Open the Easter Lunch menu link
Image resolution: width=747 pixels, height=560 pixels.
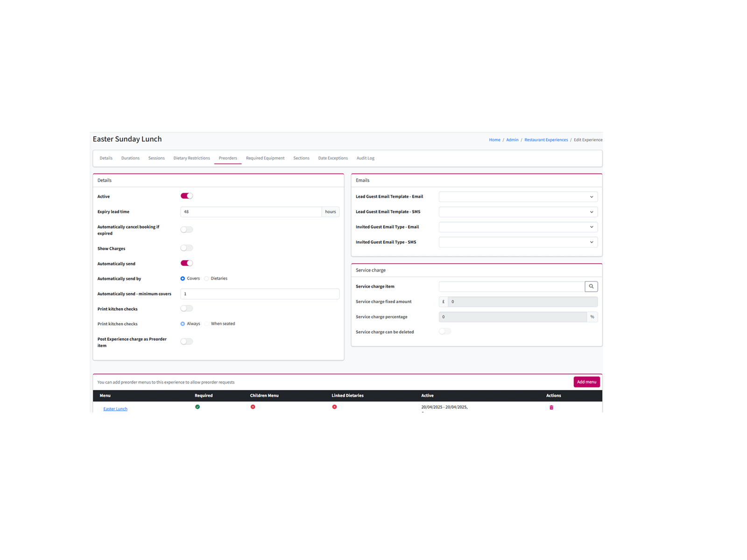coord(115,409)
